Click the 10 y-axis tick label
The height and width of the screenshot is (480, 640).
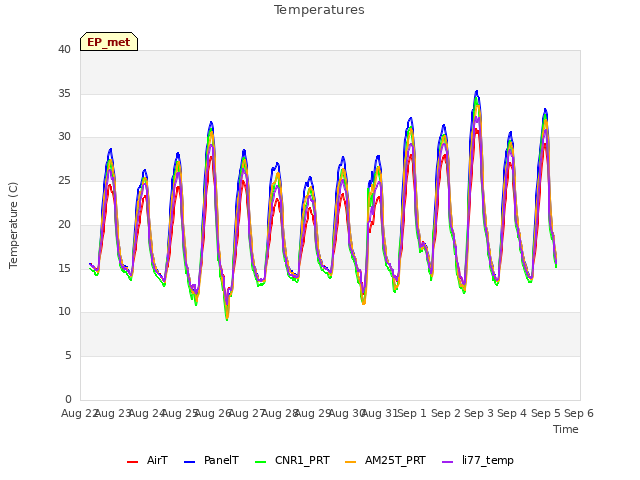tap(64, 312)
